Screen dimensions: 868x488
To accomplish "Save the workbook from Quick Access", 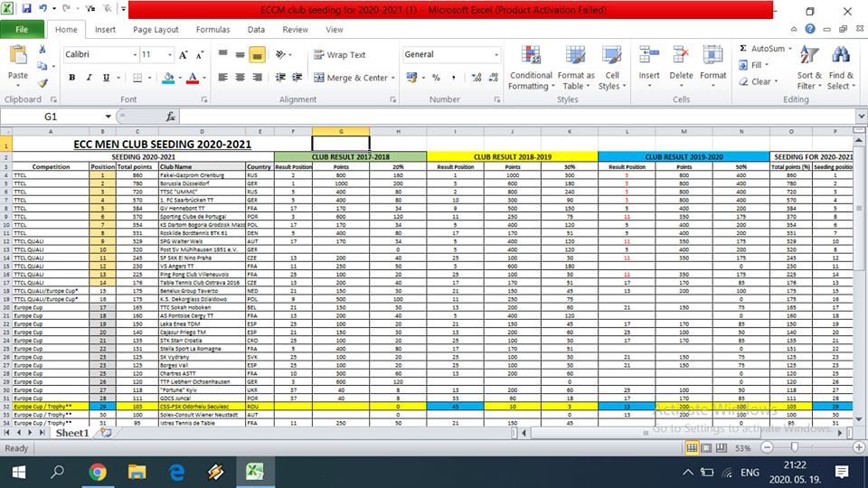I will click(x=26, y=9).
